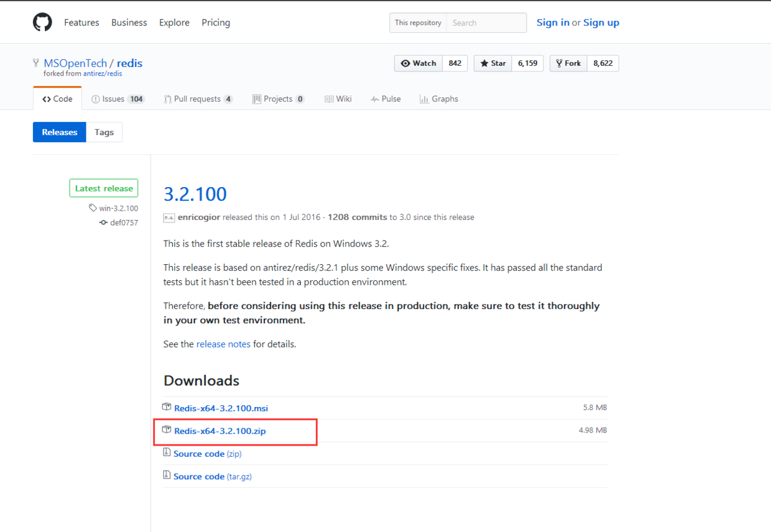
Task: View the 8,622 forks count
Action: point(603,63)
